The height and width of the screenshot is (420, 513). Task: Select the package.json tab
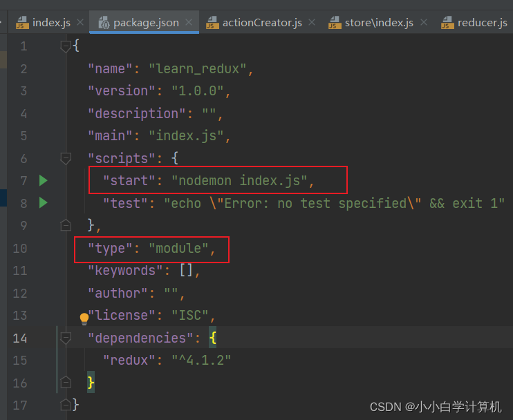point(144,23)
